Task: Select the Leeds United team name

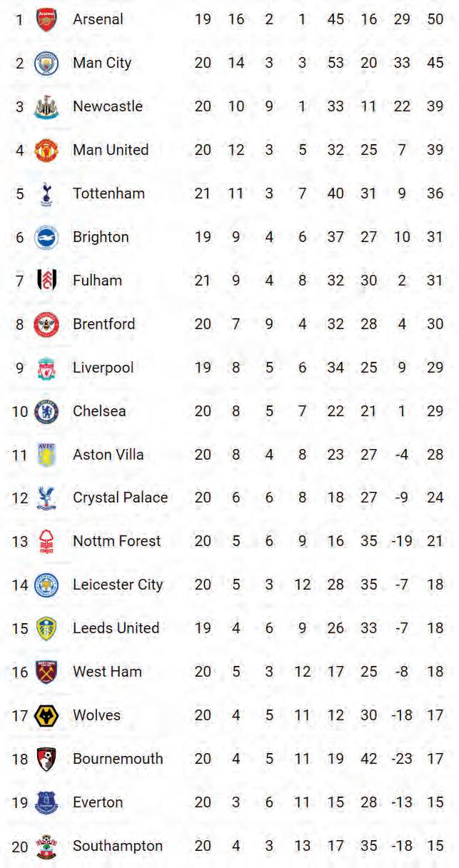Action: coord(116,628)
